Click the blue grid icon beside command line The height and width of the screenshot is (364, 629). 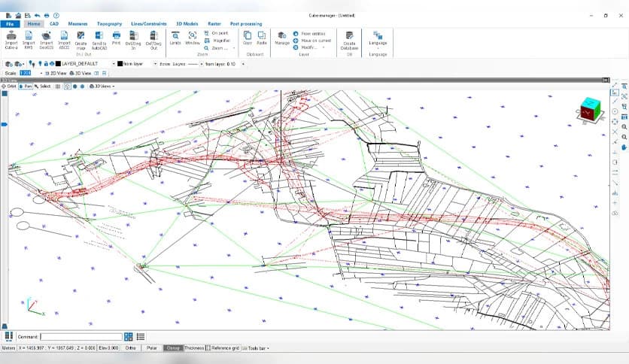click(x=129, y=337)
